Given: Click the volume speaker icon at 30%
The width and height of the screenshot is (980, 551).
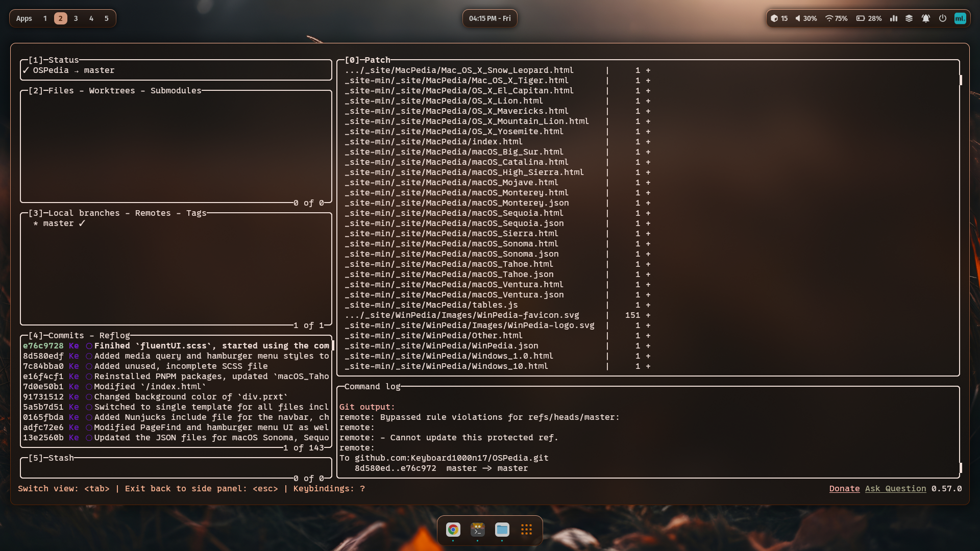Looking at the screenshot, I should [x=798, y=18].
